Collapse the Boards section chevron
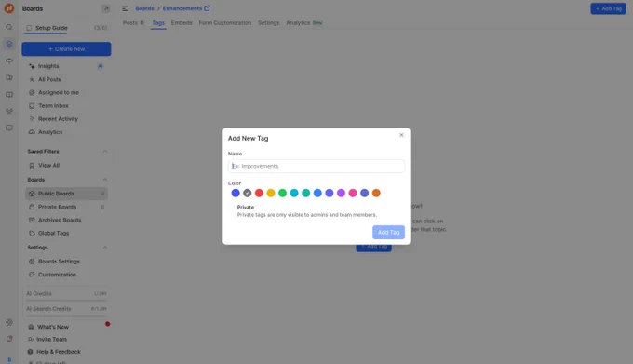Screen dimensions: 633x364 [105, 180]
